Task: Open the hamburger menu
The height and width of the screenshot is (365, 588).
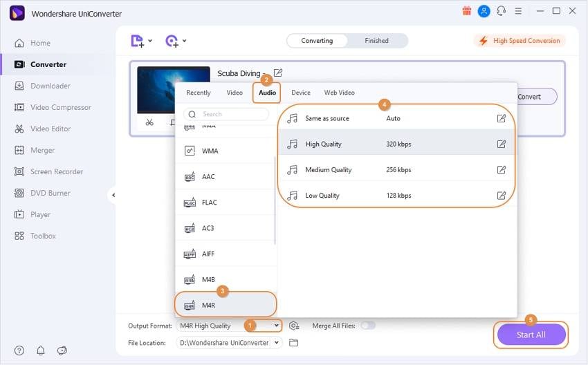Action: coord(518,11)
